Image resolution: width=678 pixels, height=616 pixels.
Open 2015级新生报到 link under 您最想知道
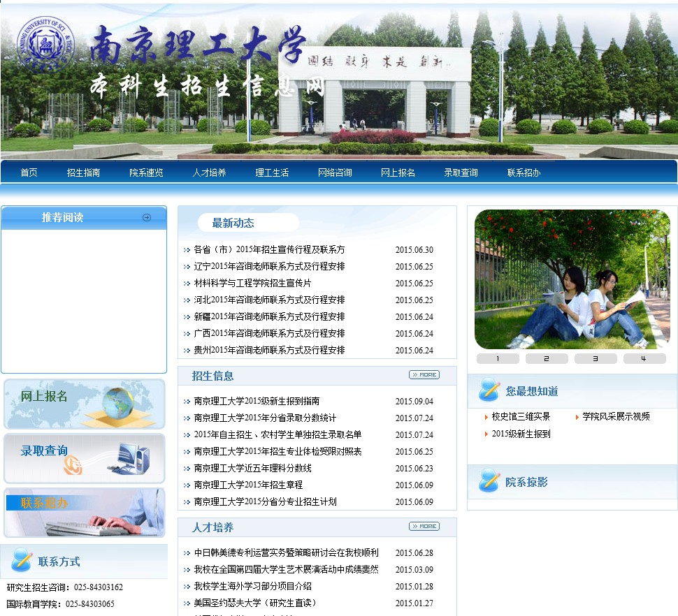[521, 434]
